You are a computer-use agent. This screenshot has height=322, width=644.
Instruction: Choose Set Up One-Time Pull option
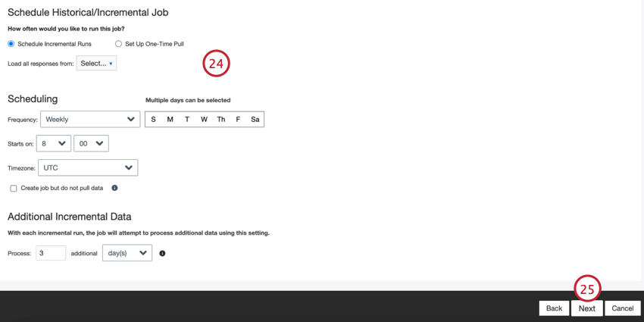pos(118,43)
